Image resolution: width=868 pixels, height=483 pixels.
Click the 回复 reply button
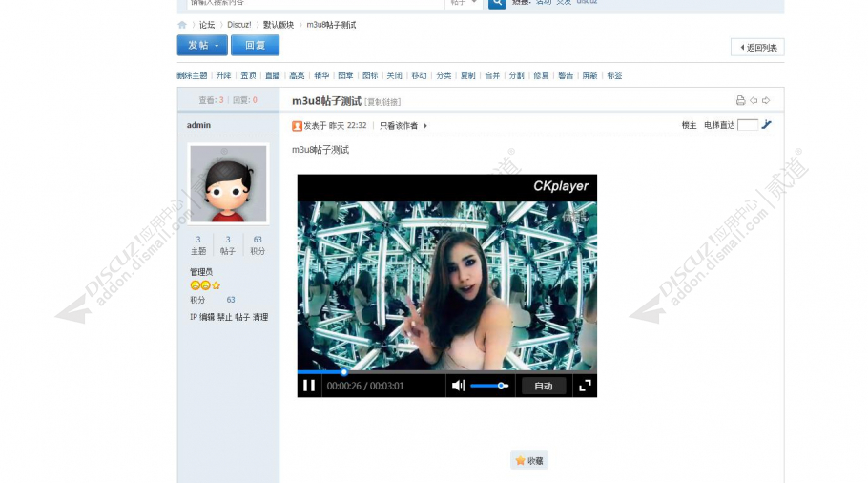coord(256,46)
